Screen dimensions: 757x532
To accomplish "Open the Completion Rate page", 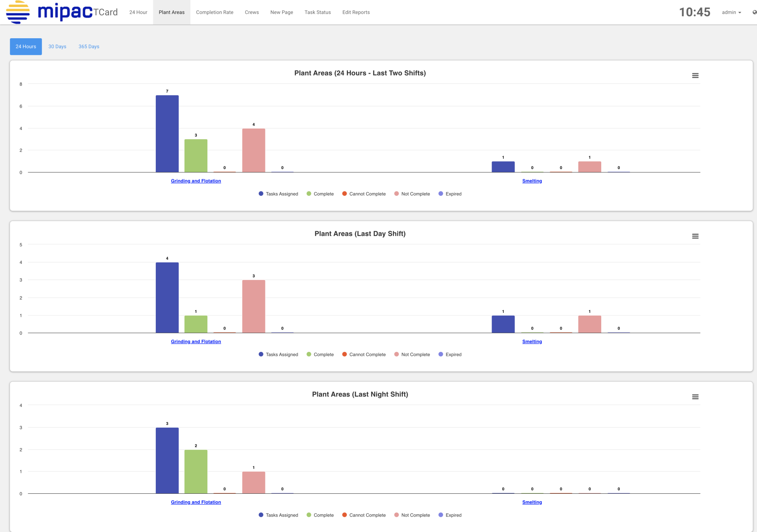I will point(214,12).
